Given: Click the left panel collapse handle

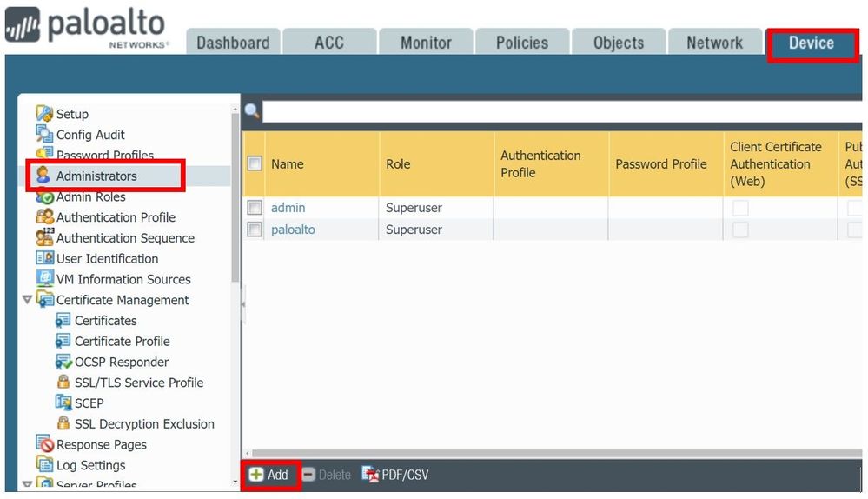Looking at the screenshot, I should click(243, 303).
